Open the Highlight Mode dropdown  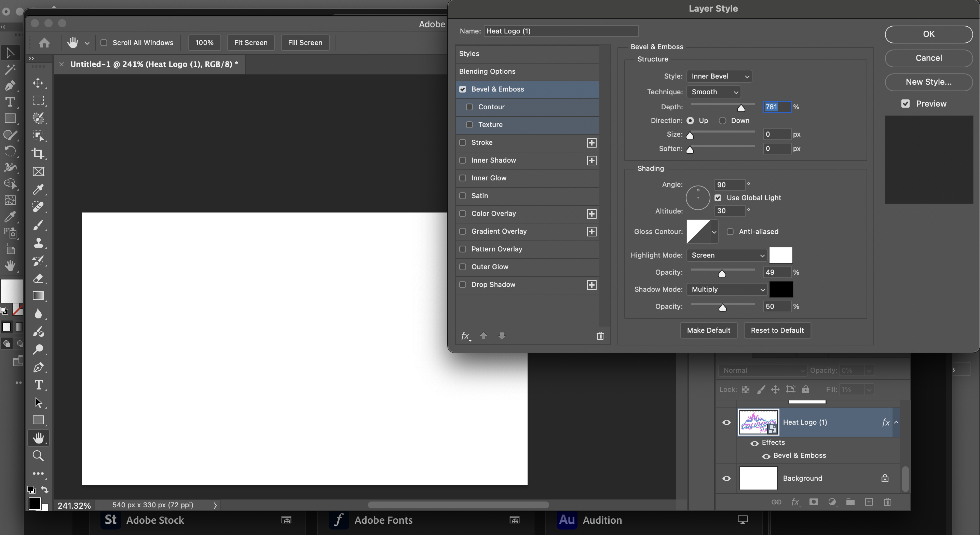[x=727, y=255]
